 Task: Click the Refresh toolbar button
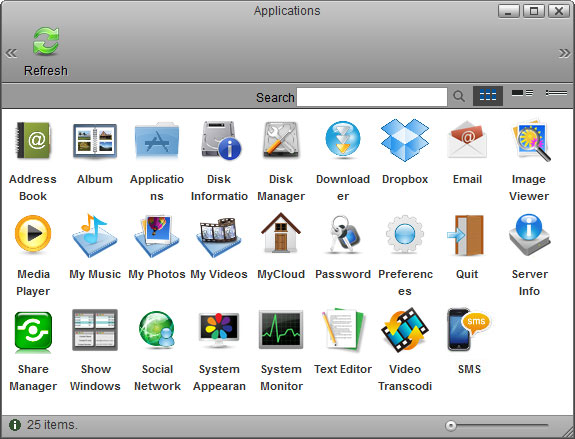(46, 51)
